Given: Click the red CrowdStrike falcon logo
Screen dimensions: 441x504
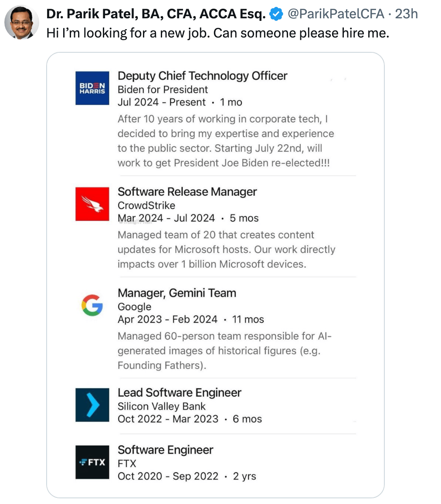Looking at the screenshot, I should click(92, 204).
